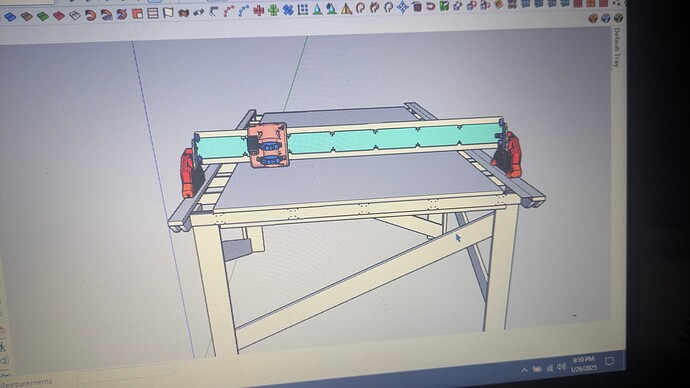Click the blue rectangle face icon in toolbar
Image resolution: width=690 pixels, height=388 pixels.
[10, 17]
